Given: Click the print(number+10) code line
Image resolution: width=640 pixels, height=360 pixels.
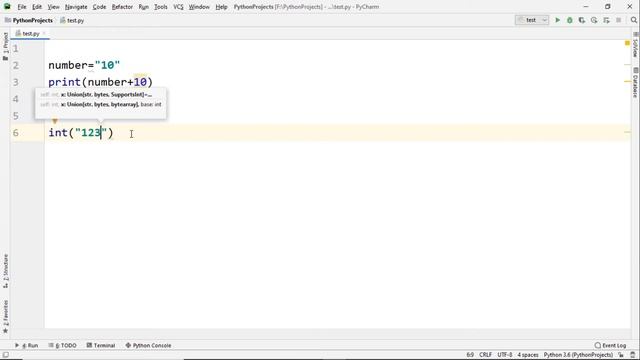Looking at the screenshot, I should pos(100,82).
